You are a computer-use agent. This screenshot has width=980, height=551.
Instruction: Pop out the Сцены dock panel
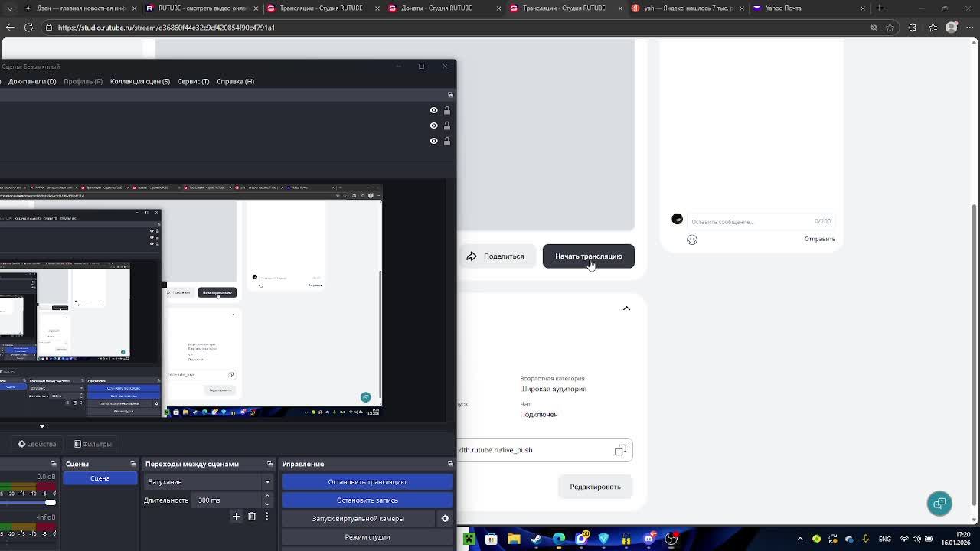[x=133, y=464]
